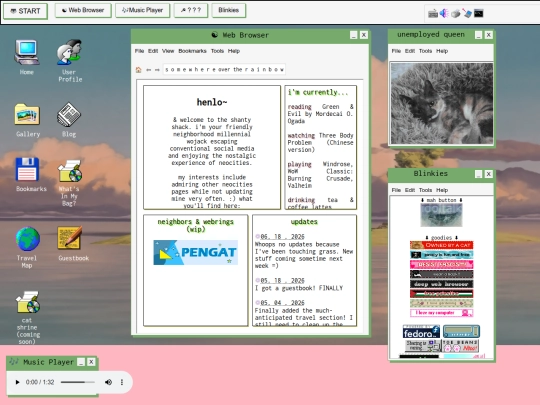The width and height of the screenshot is (540, 405).
Task: Click the pager device badge beside fedora
Action: (x=461, y=332)
